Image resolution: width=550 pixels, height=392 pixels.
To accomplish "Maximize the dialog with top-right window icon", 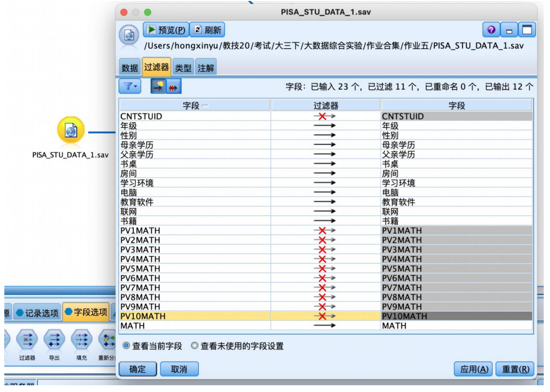I will pos(527,30).
